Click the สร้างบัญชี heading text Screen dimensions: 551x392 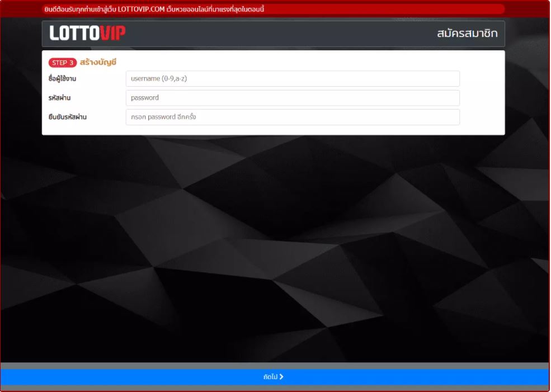tap(98, 63)
